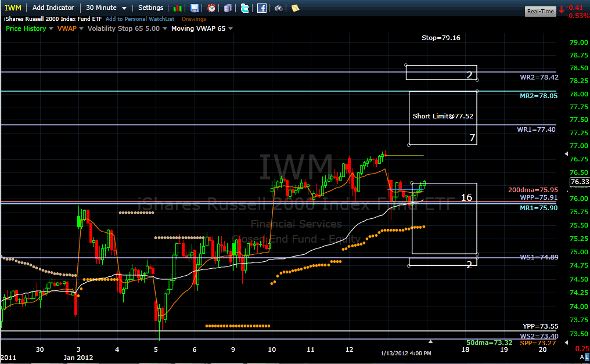Image resolution: width=590 pixels, height=364 pixels.
Task: Click the camera snapshot icon
Action: coord(278,8)
